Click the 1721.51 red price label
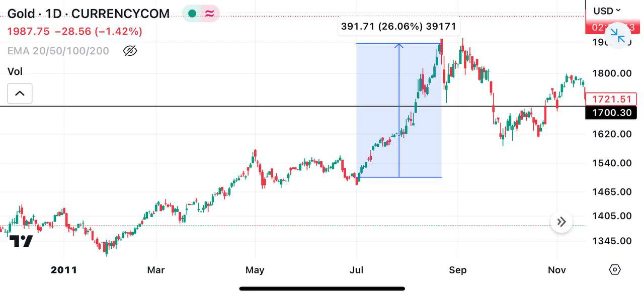The width and height of the screenshot is (644, 297). coord(611,99)
